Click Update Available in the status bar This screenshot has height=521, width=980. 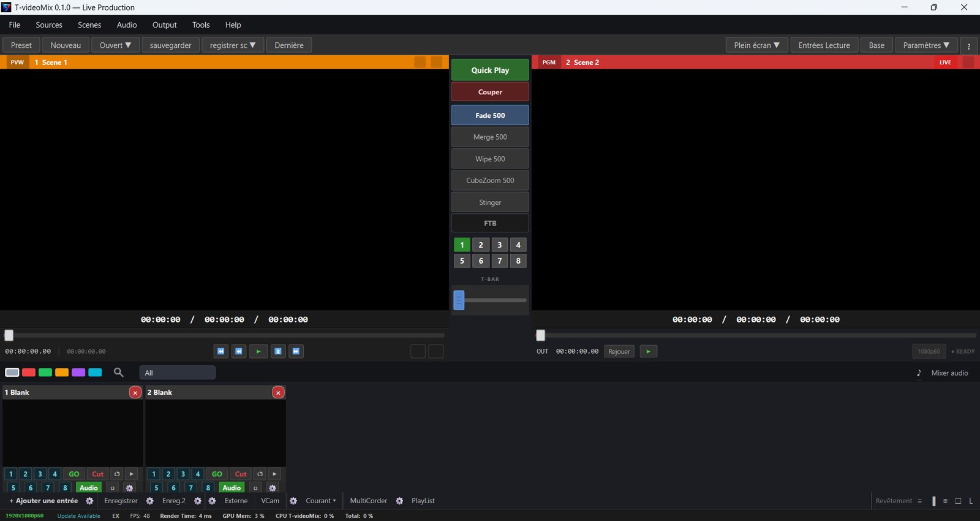point(78,516)
